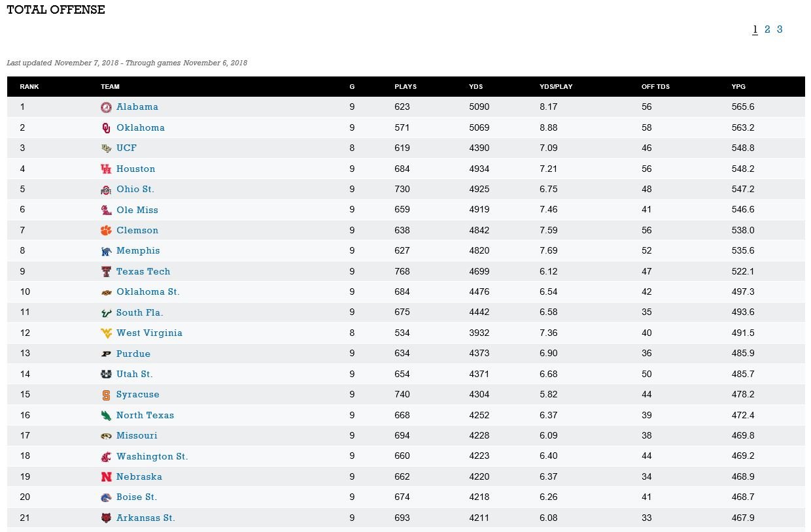Open the Oklahoma team link
The image size is (811, 532).
tap(141, 128)
